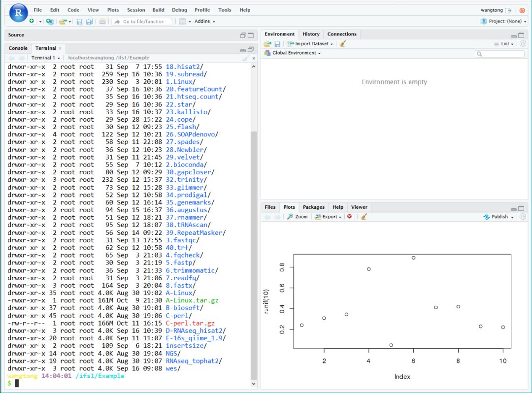Click the refresh plot icon

(523, 217)
